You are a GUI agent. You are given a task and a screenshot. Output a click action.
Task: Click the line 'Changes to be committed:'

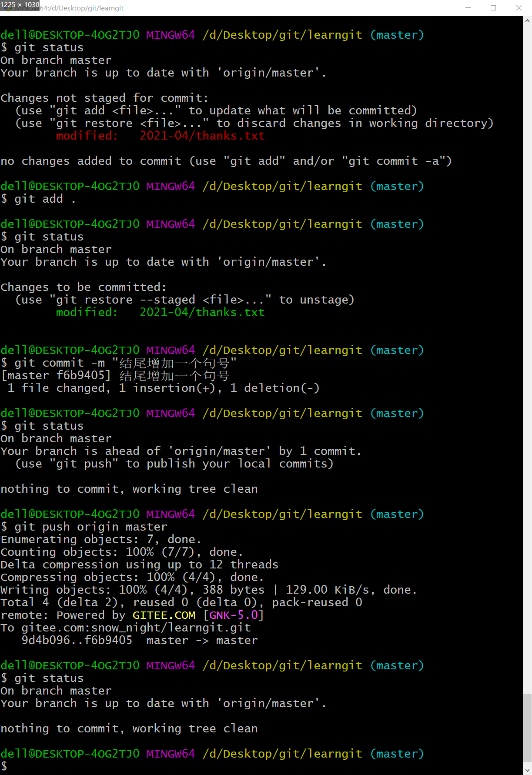click(x=84, y=287)
